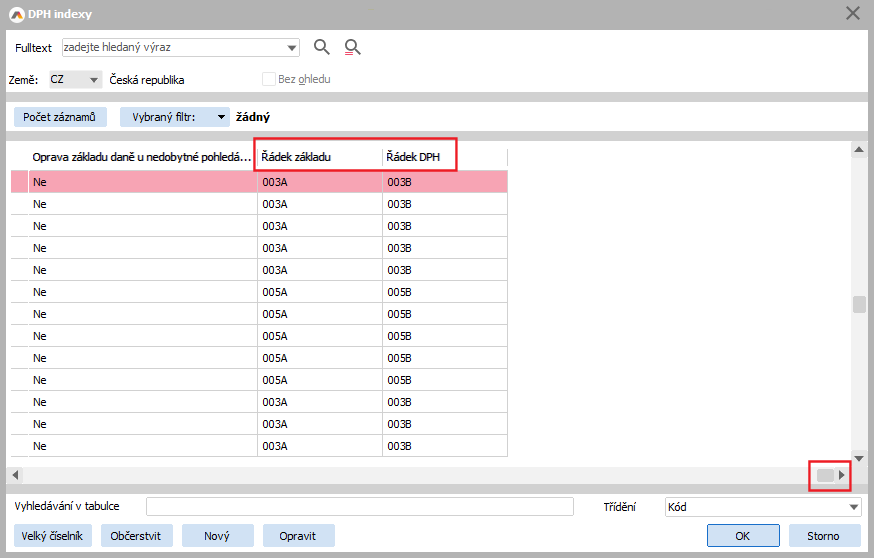The width and height of the screenshot is (874, 558).
Task: Click the horizontal scrollbar right arrow
Action: [842, 475]
